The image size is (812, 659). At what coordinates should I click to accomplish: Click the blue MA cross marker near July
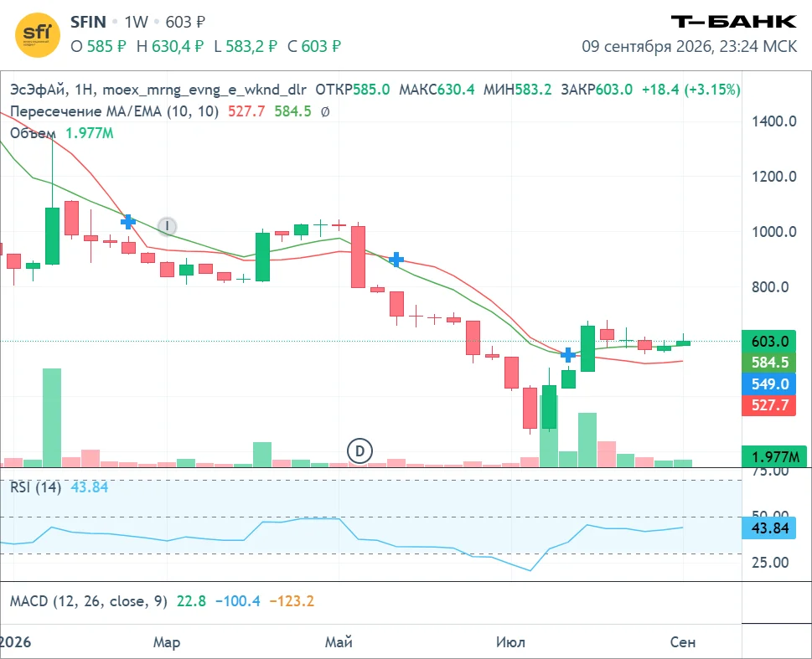pyautogui.click(x=568, y=354)
